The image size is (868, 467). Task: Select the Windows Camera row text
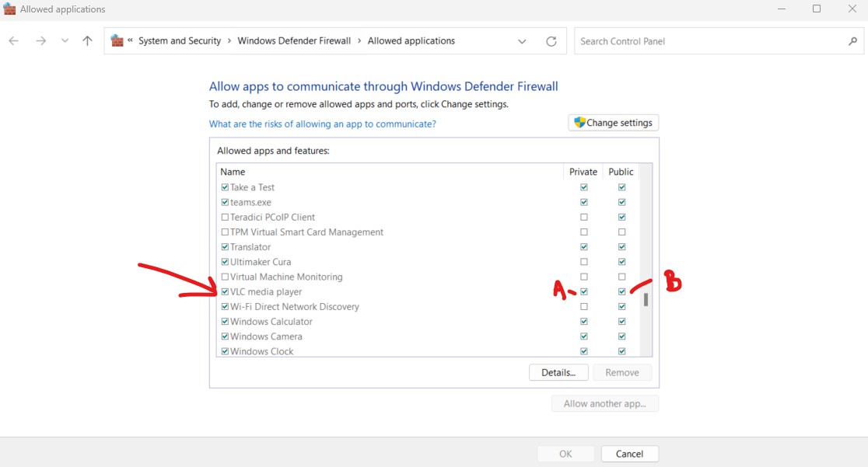point(266,336)
